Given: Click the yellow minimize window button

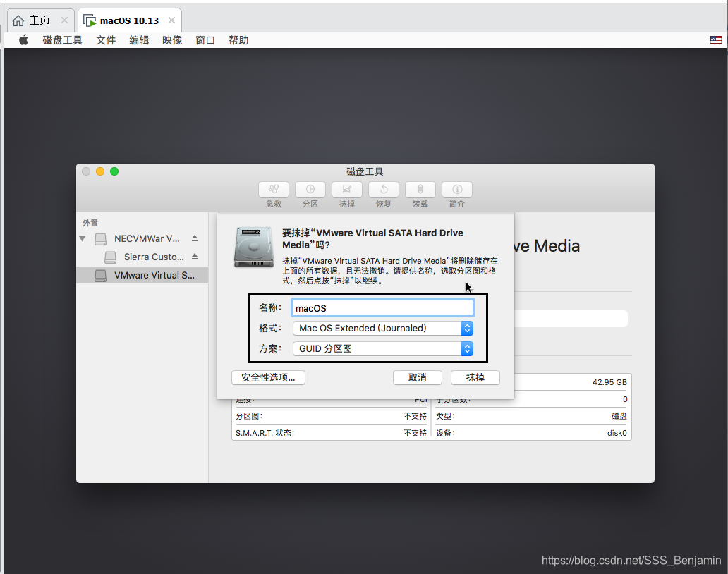Looking at the screenshot, I should click(x=100, y=171).
